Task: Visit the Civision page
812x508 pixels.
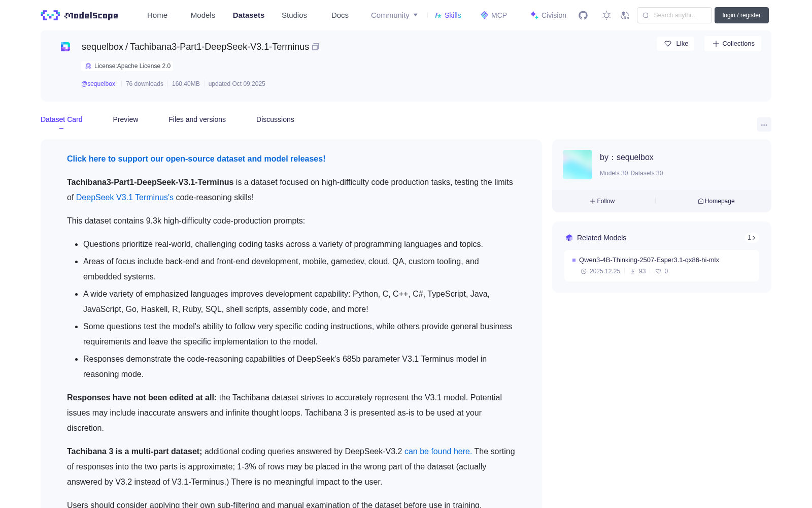Action: [548, 15]
